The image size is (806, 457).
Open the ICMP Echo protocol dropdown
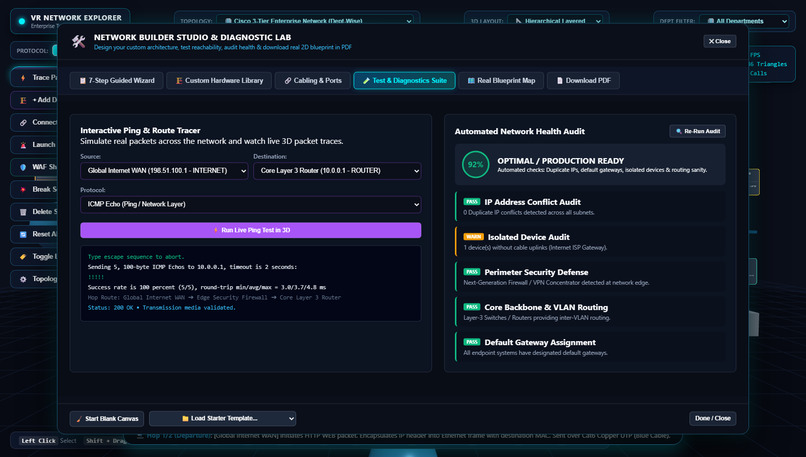251,204
